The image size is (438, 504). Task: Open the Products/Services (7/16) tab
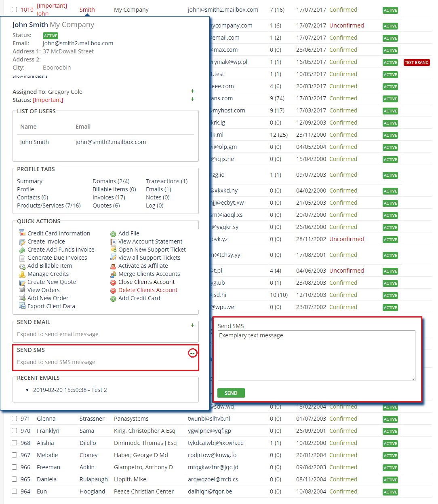pos(49,205)
